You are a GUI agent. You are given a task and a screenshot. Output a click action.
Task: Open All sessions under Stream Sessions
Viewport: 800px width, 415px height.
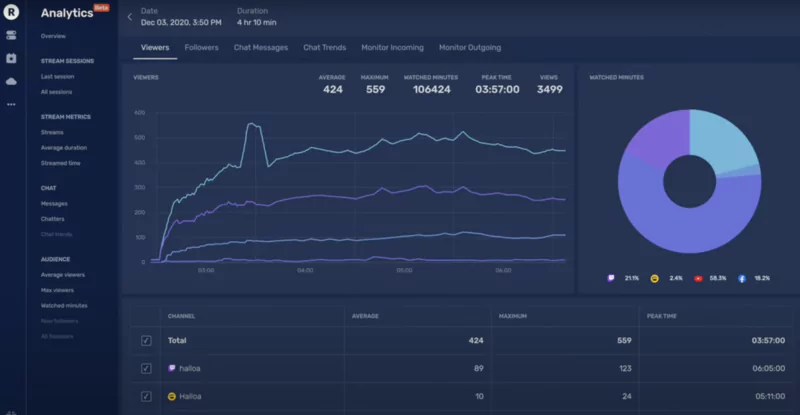point(56,92)
